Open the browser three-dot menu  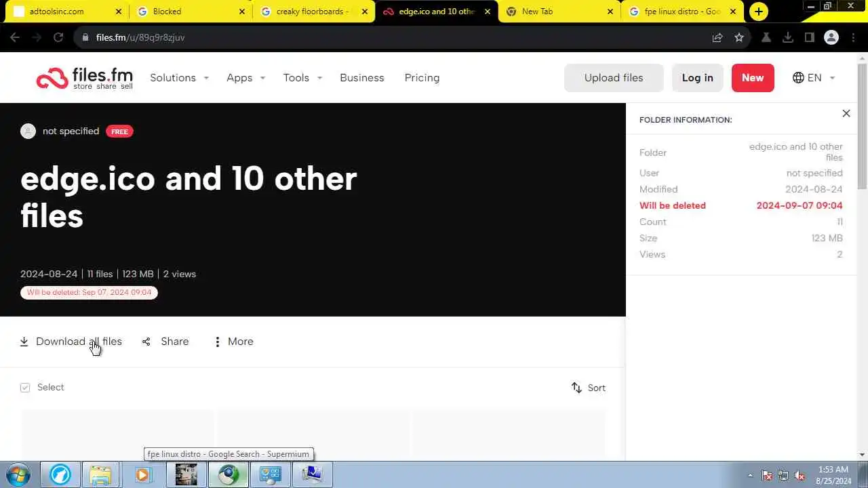point(853,37)
